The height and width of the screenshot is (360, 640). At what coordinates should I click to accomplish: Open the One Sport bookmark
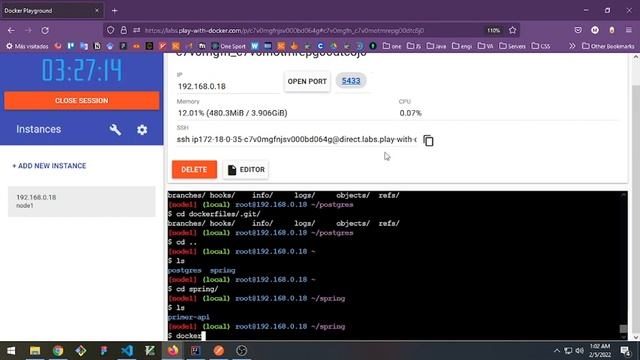[x=229, y=46]
